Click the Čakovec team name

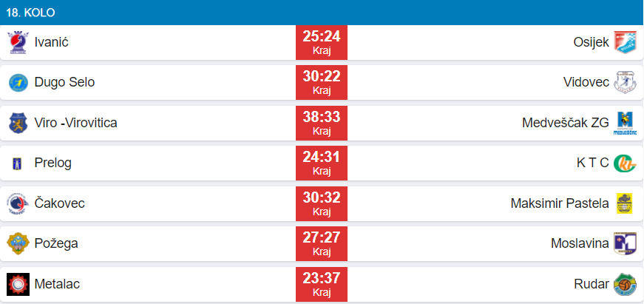[60, 203]
